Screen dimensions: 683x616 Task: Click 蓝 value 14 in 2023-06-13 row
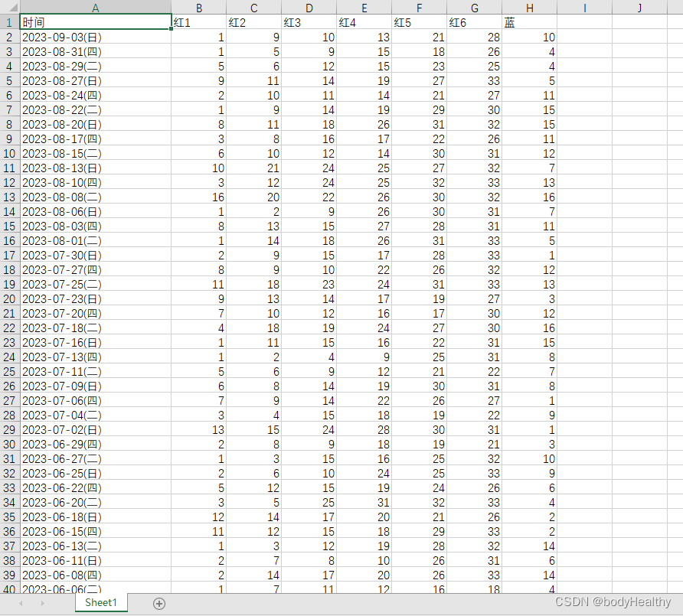[529, 546]
